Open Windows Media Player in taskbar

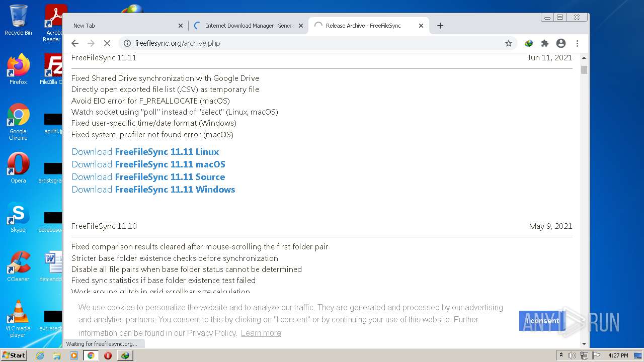pyautogui.click(x=74, y=355)
